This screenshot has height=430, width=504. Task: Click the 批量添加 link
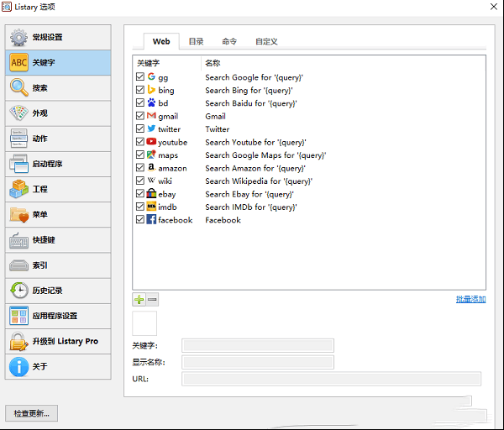click(x=470, y=300)
